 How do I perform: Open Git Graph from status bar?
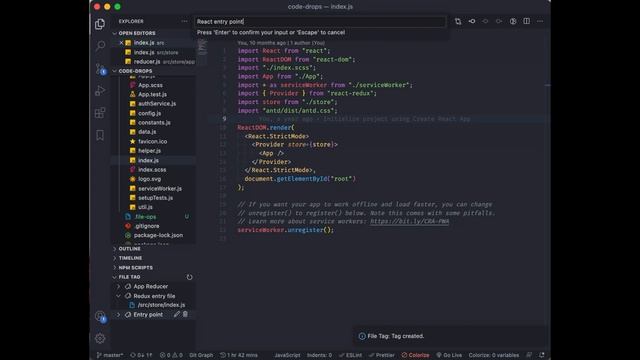(x=201, y=355)
